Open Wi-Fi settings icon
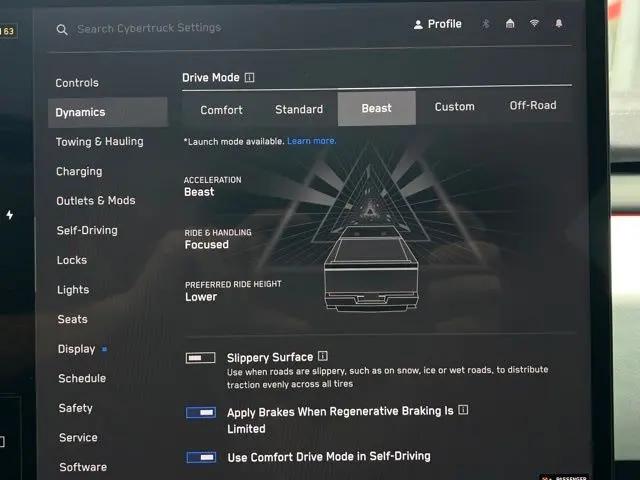This screenshot has width=640, height=480. (534, 23)
